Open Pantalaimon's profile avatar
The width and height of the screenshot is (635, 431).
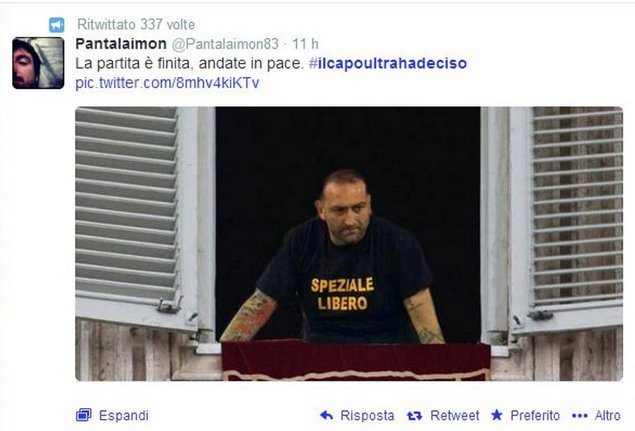coord(38,63)
